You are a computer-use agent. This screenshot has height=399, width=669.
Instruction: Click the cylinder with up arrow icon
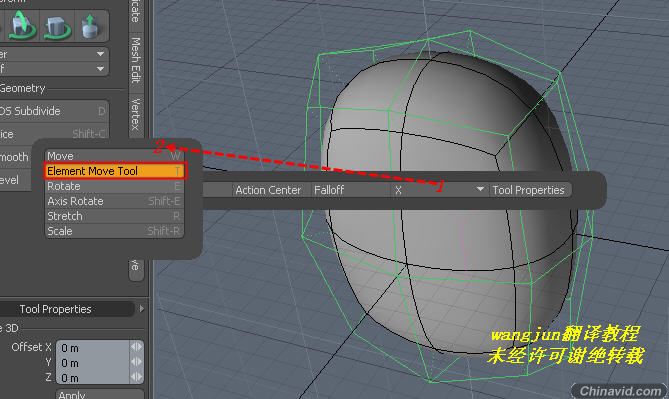(x=90, y=26)
